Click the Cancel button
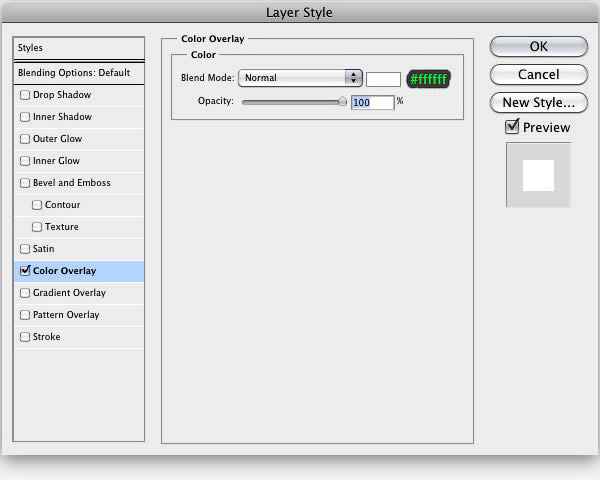Screen dimensions: 600x480 538,74
